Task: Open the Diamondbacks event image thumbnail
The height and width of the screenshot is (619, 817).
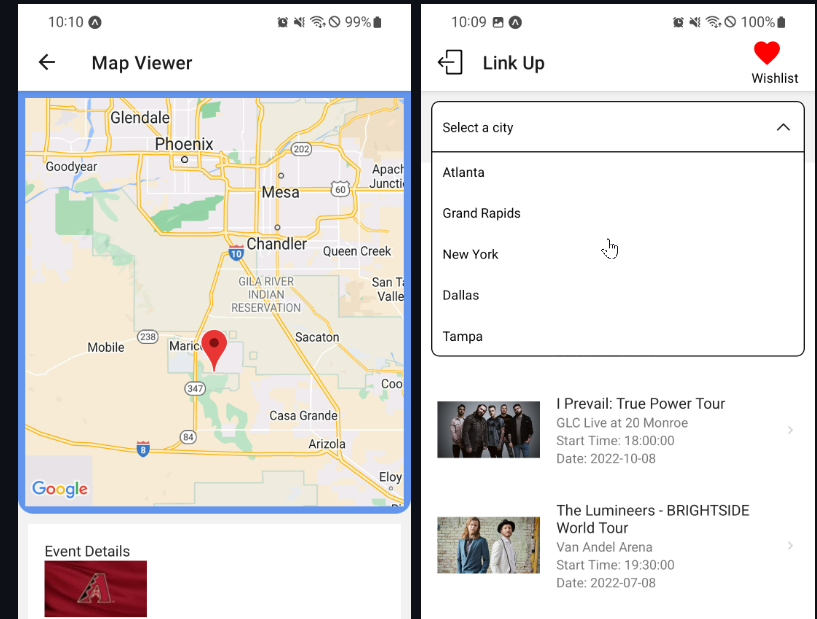Action: pyautogui.click(x=96, y=589)
